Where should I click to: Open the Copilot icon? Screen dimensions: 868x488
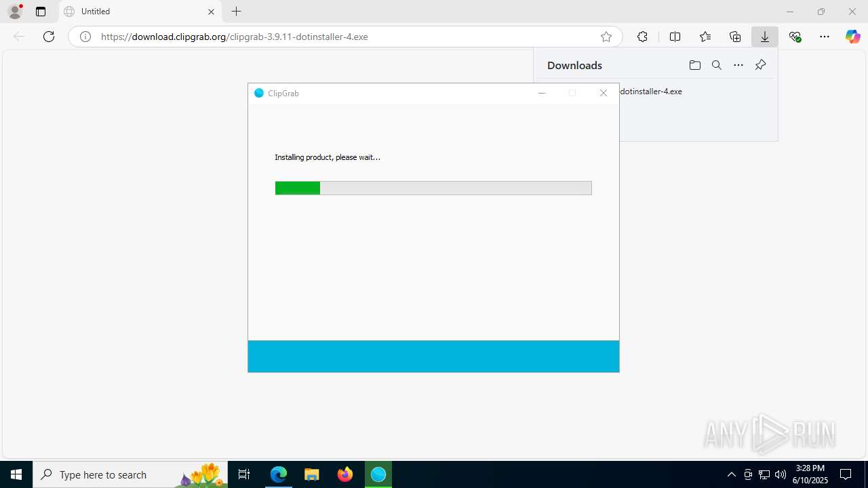852,37
